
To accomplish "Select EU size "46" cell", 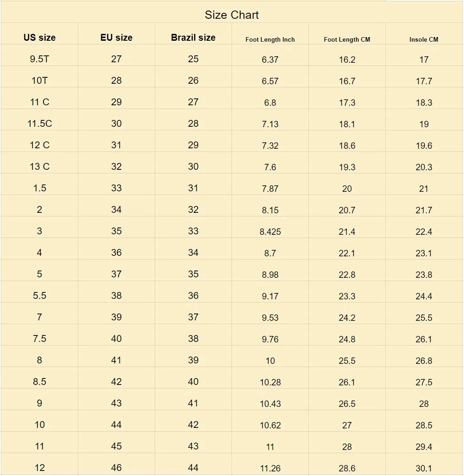I will click(116, 468).
